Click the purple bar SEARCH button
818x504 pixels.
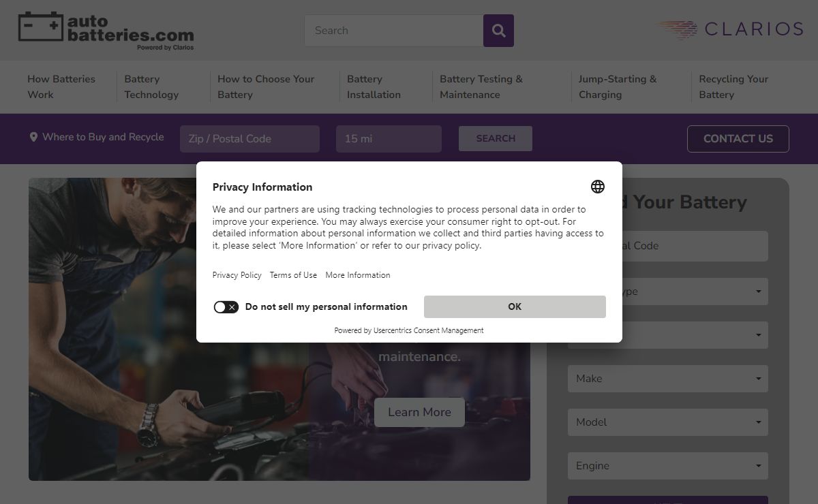point(496,138)
